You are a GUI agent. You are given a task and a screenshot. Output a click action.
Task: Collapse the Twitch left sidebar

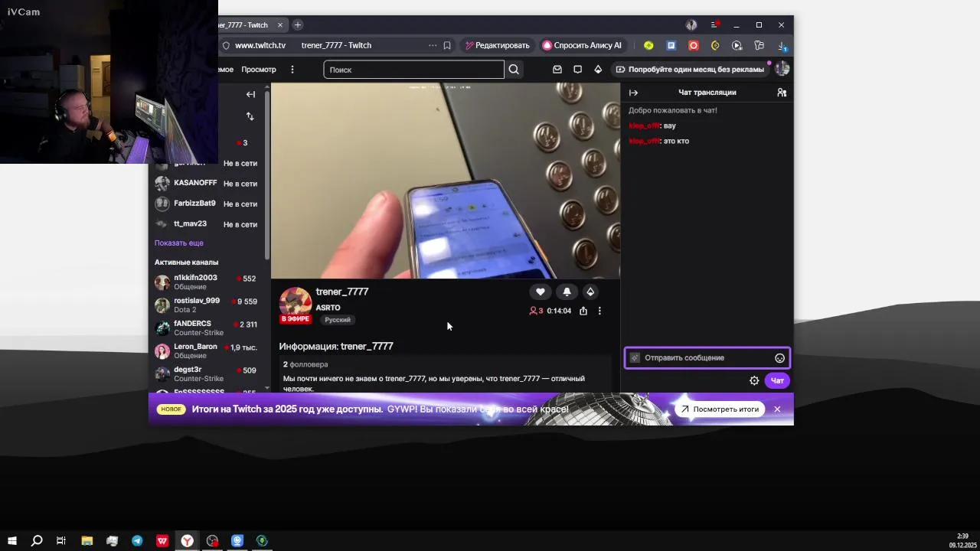pos(250,94)
